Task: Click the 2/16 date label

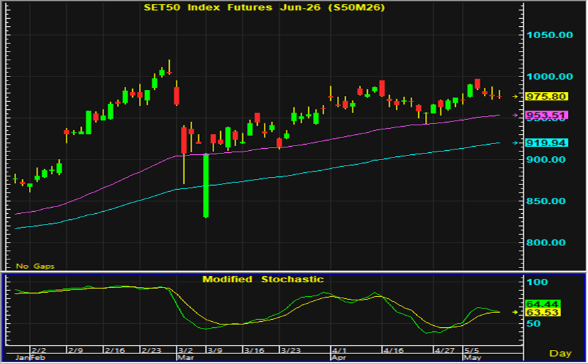Action: [115, 351]
